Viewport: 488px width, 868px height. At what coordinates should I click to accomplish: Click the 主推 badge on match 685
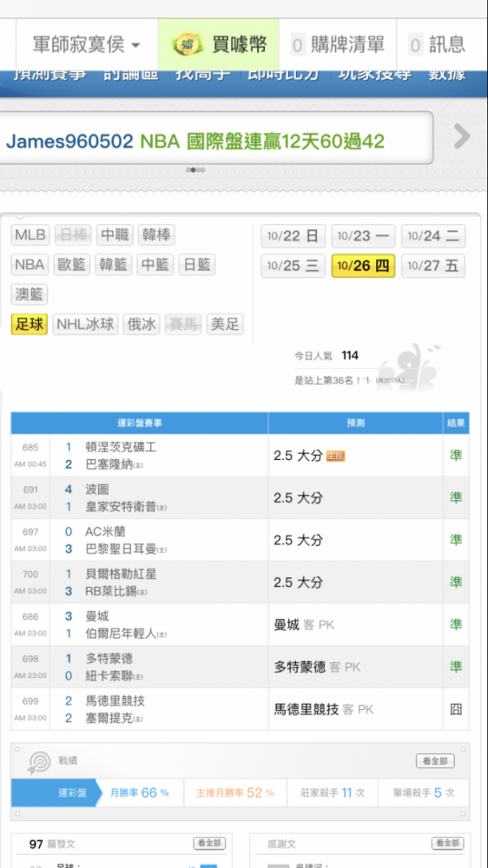pos(335,457)
